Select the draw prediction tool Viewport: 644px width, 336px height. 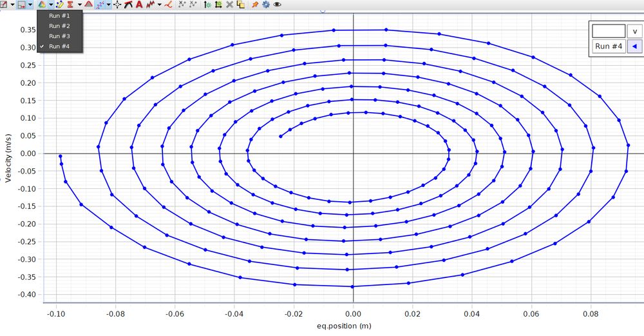tap(168, 5)
